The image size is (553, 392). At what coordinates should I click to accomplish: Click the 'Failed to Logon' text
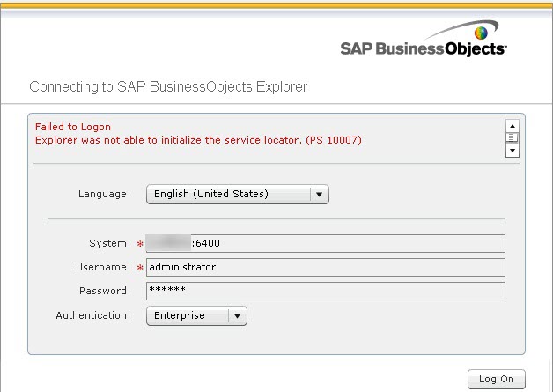[73, 127]
